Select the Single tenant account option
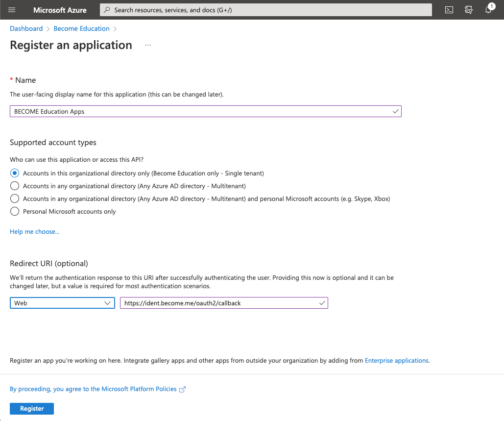 15,173
